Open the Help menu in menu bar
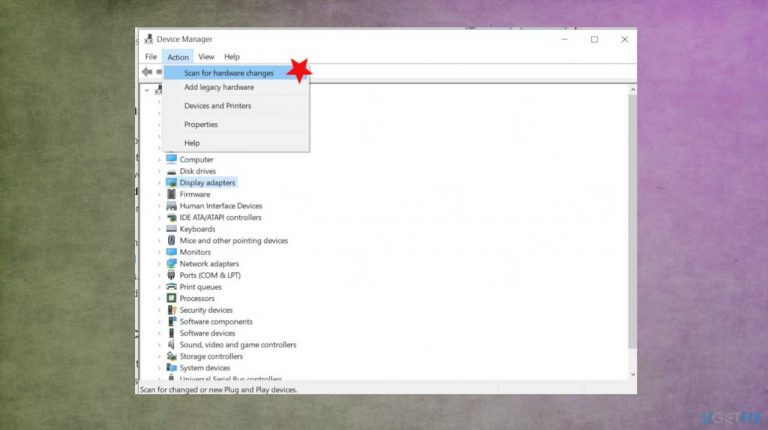The width and height of the screenshot is (768, 430). point(232,57)
